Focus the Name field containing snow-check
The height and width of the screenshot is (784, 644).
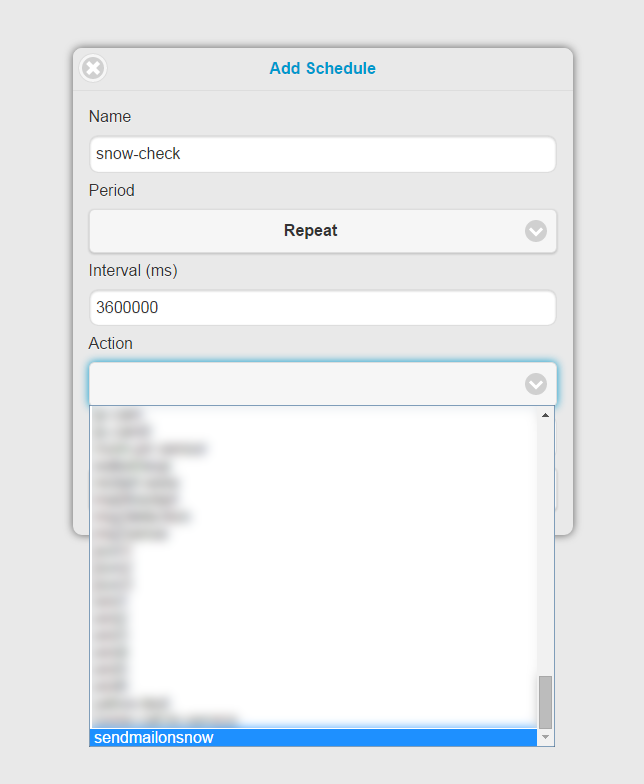coord(322,154)
